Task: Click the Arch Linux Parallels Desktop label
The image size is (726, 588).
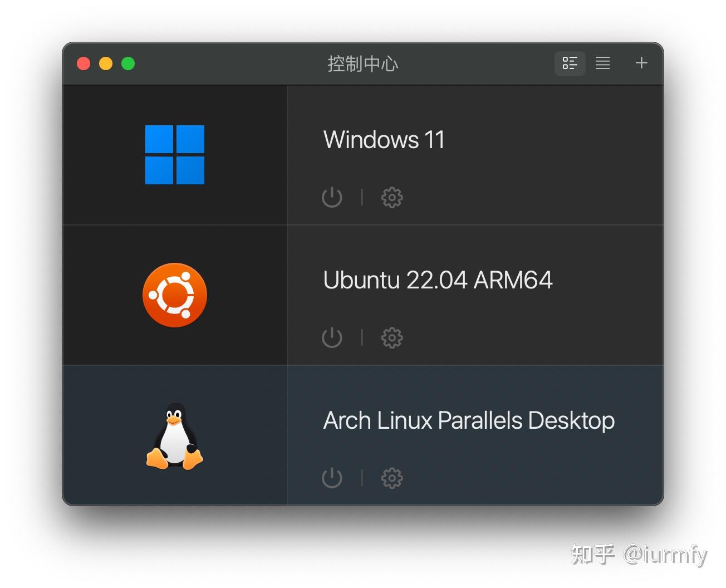Action: point(468,421)
